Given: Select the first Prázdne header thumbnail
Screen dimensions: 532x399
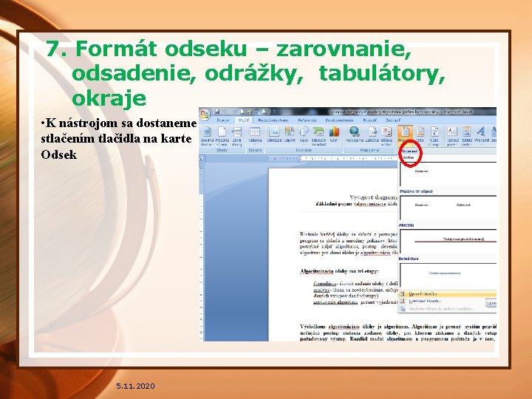Looking at the screenshot, I should coord(448,174).
